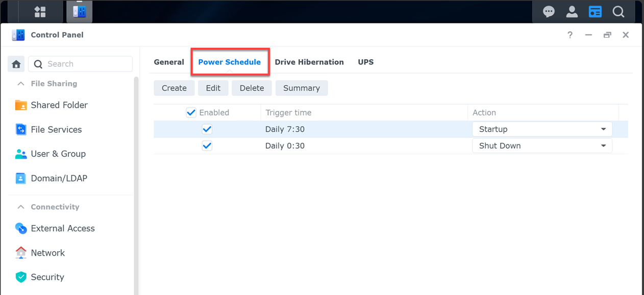The height and width of the screenshot is (295, 644).
Task: Open the Shut Down action dropdown
Action: (542, 145)
